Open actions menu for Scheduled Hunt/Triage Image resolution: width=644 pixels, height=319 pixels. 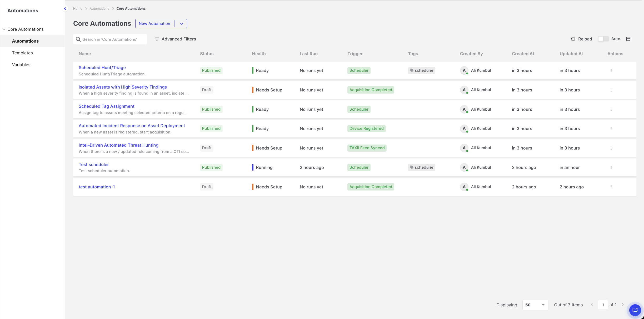coord(611,70)
